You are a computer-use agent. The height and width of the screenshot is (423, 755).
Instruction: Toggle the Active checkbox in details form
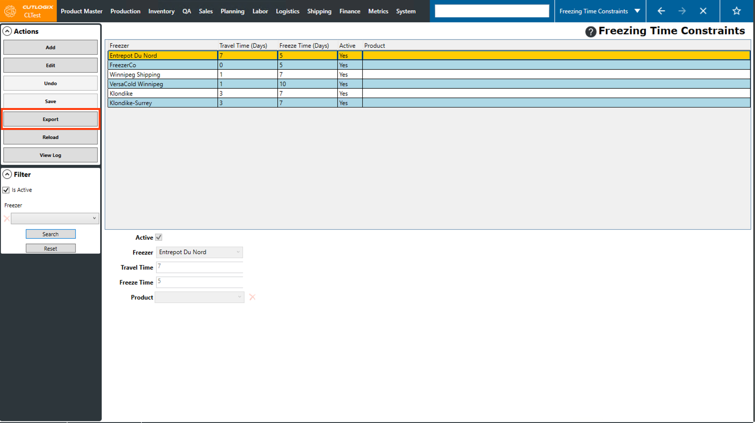pyautogui.click(x=159, y=238)
